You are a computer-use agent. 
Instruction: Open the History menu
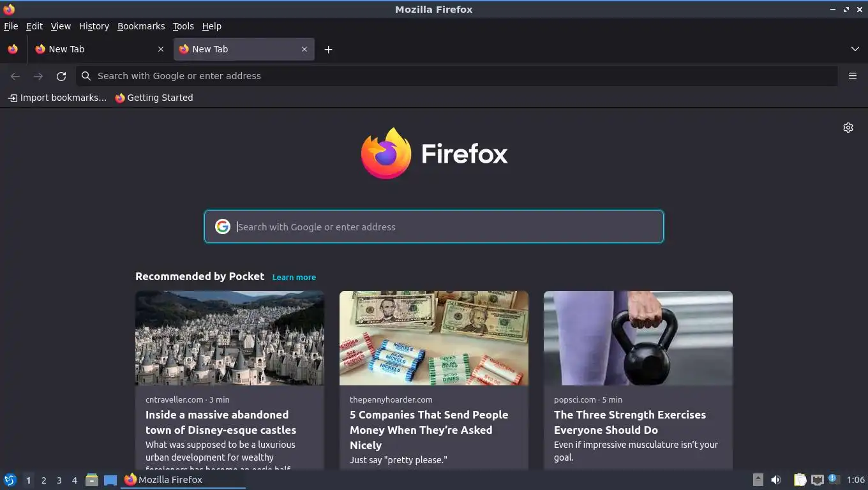pyautogui.click(x=94, y=26)
